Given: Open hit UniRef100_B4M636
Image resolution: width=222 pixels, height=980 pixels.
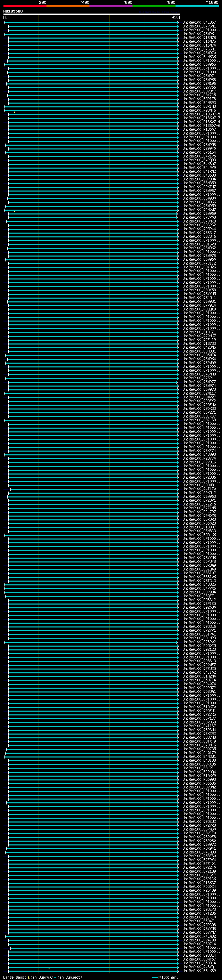Looking at the screenshot, I should 199,57.
